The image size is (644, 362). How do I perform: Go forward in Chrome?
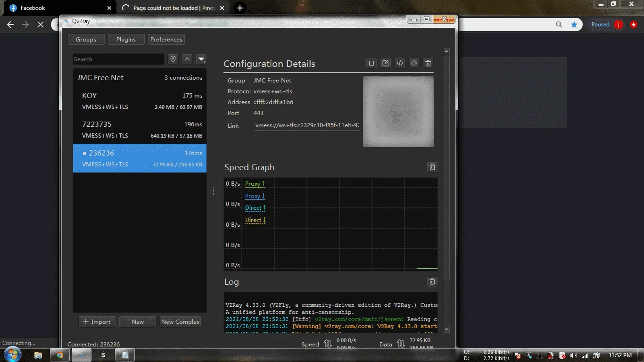25,25
